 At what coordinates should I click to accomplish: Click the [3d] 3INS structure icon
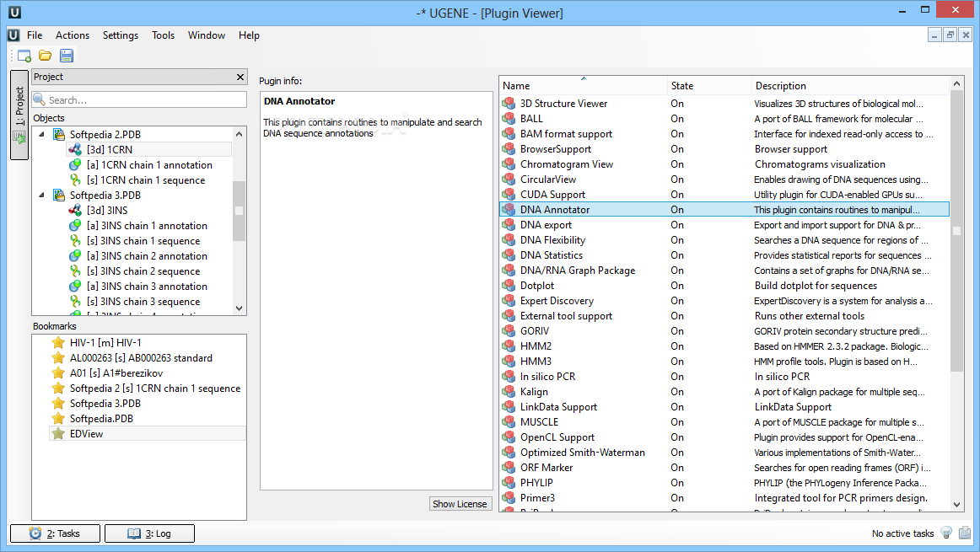75,211
